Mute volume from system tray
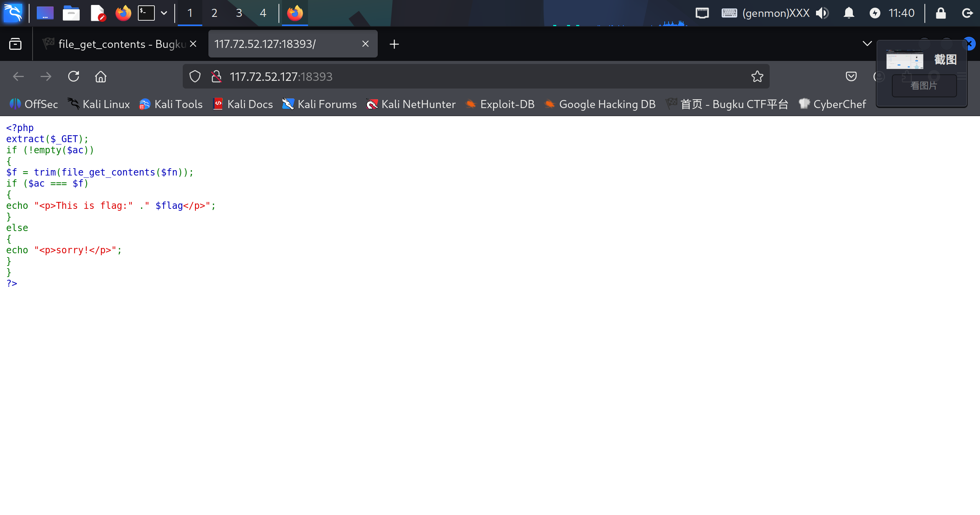Viewport: 980px width, 515px height. click(822, 13)
